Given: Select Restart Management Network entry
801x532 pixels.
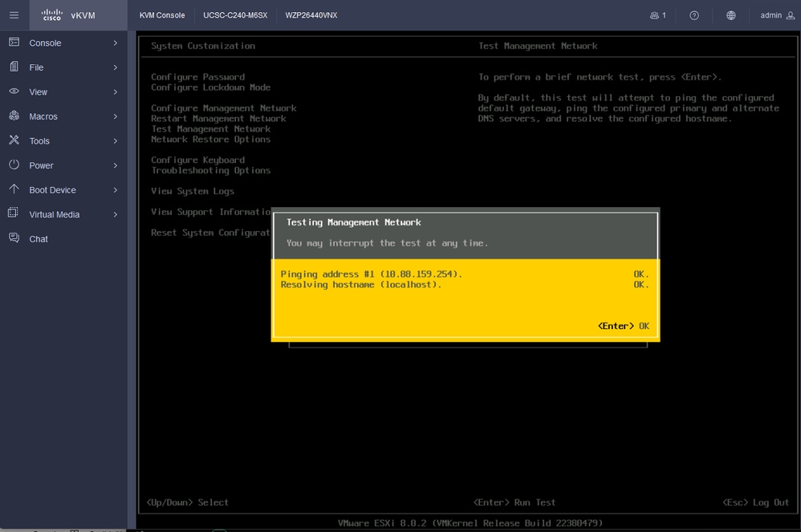Looking at the screenshot, I should tap(218, 119).
